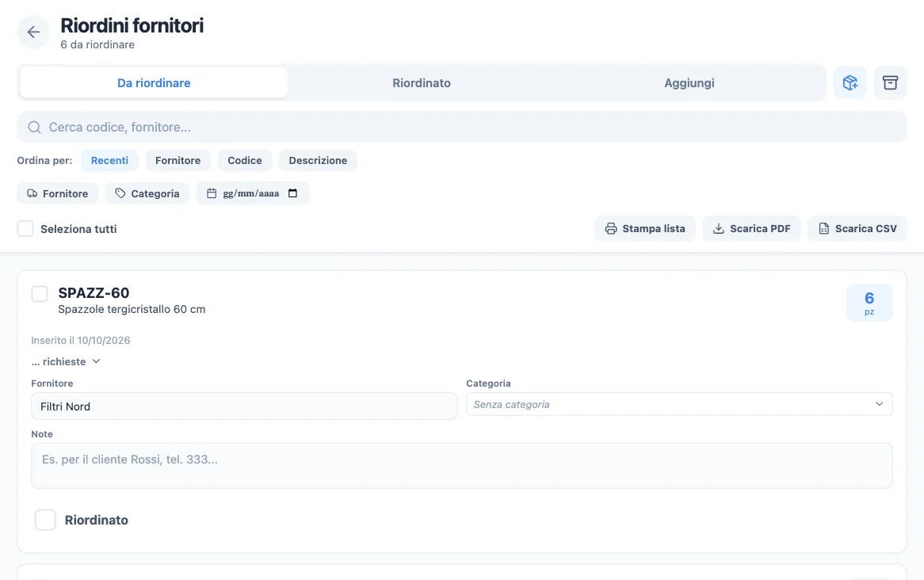Viewport: 924px width, 580px height.
Task: Sort by Recenti
Action: coord(109,160)
